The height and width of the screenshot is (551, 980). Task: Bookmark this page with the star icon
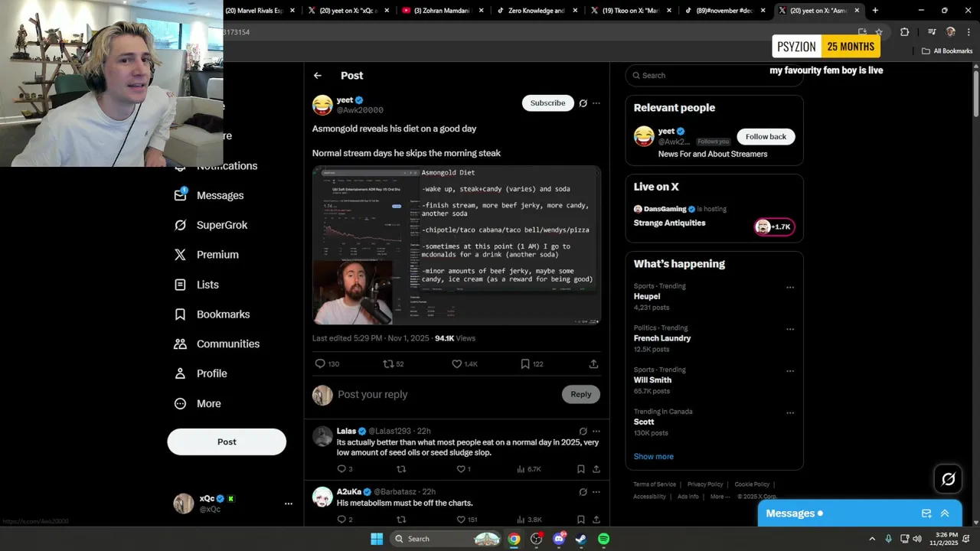[x=879, y=32]
